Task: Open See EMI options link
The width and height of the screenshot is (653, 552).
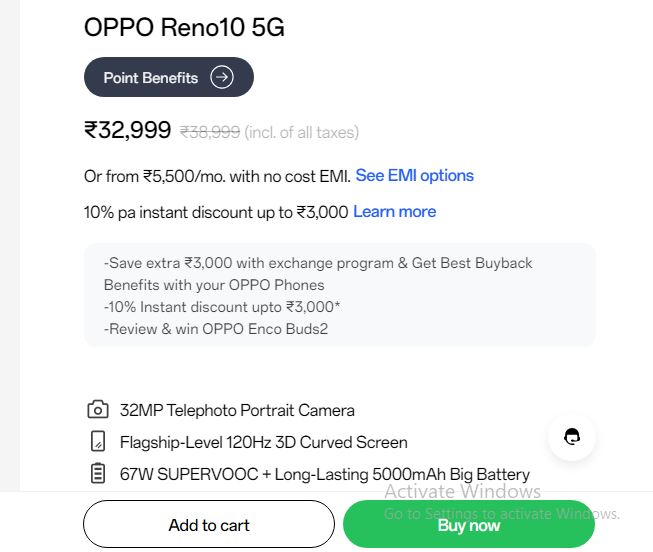Action: 414,175
